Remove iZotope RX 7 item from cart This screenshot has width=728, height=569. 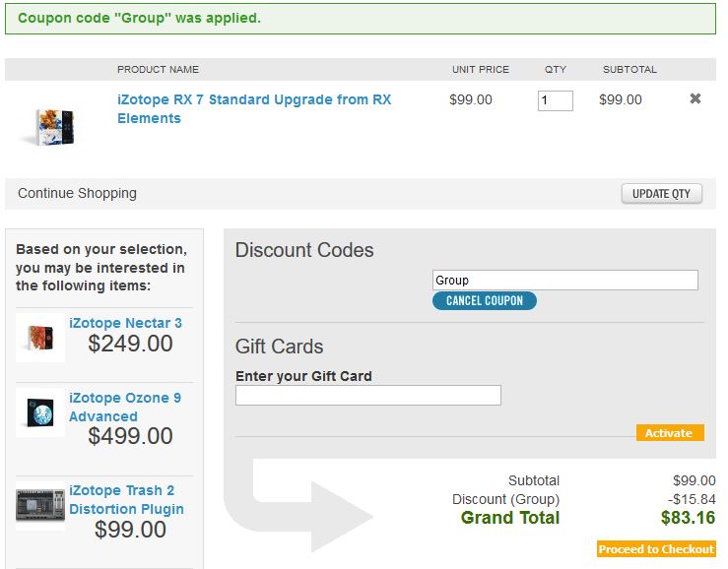(x=695, y=99)
